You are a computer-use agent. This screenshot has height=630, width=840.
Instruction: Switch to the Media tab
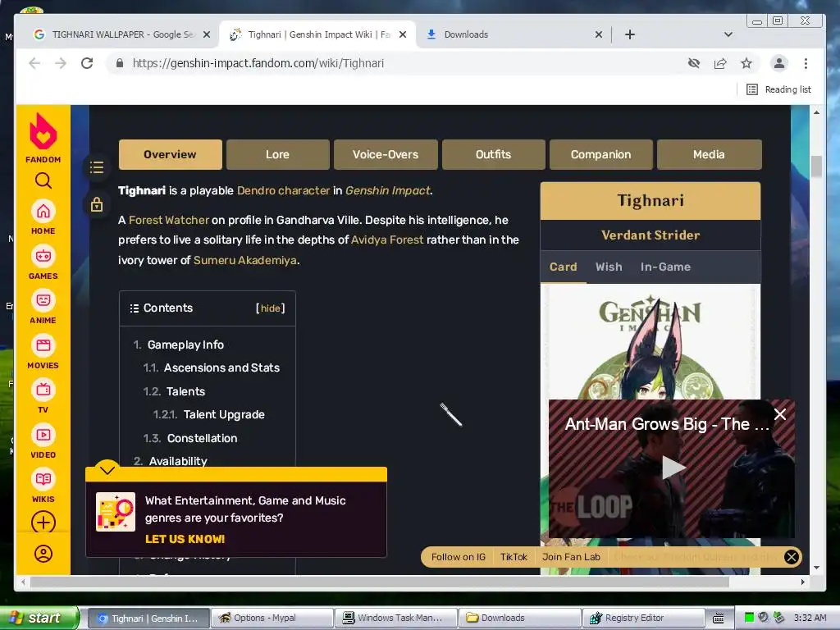709,154
